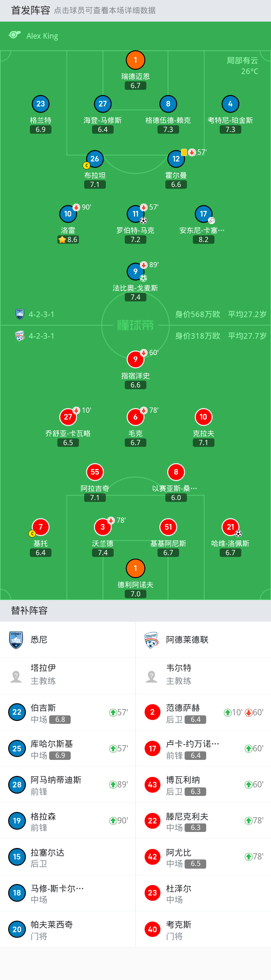Open 哈维-洛佩斯 number 21 badge
The height and width of the screenshot is (980, 271).
230,527
